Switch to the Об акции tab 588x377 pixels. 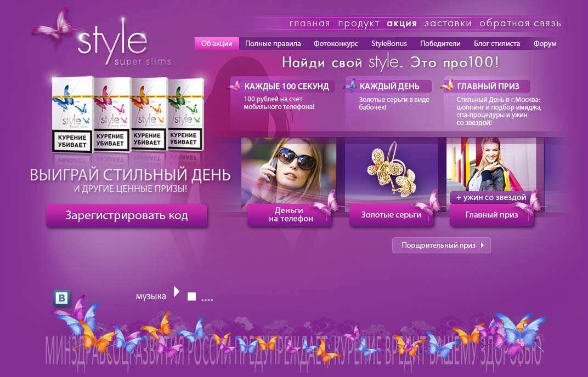[217, 43]
